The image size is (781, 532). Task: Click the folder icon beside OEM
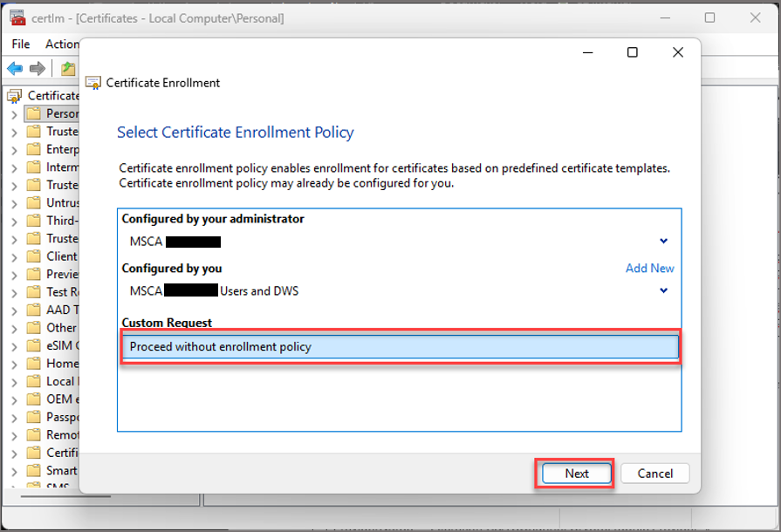click(x=33, y=399)
